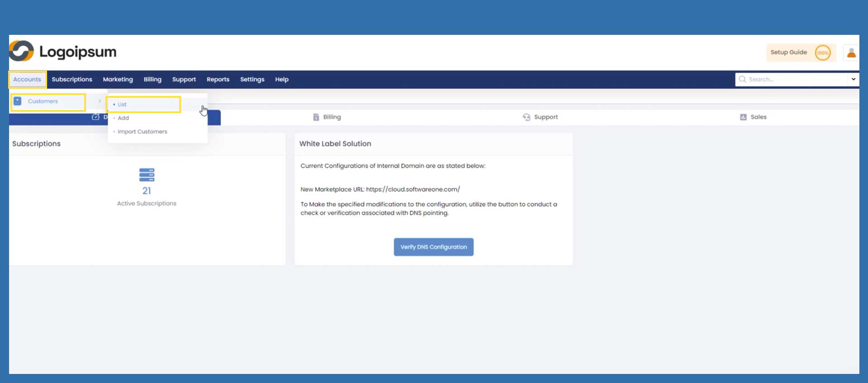
Task: Select Import Customers option
Action: point(142,132)
